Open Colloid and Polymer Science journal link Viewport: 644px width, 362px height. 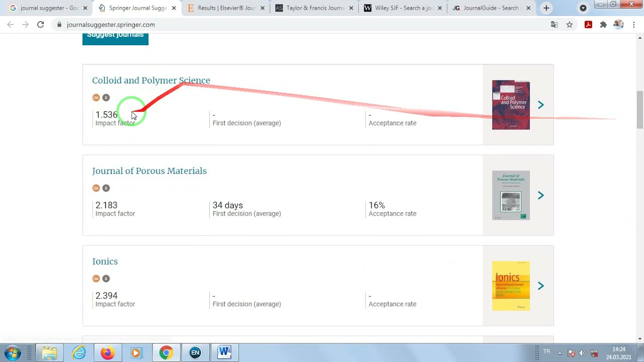[x=151, y=80]
